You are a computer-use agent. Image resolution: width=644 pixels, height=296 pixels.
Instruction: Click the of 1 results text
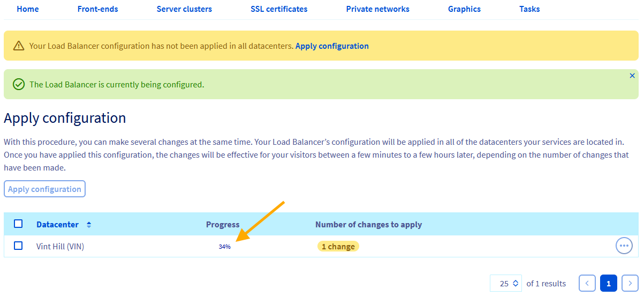coord(546,283)
